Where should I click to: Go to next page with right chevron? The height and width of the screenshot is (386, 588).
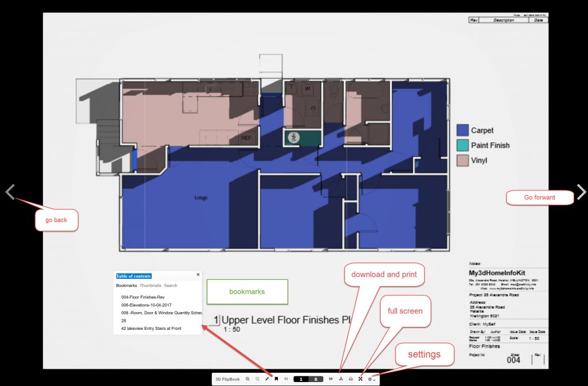pos(581,192)
